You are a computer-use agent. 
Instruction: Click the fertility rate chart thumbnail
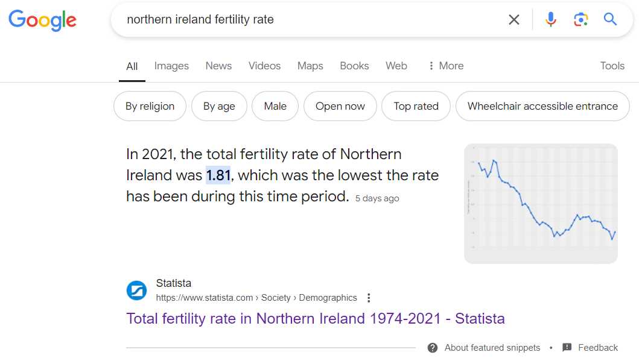click(x=541, y=204)
